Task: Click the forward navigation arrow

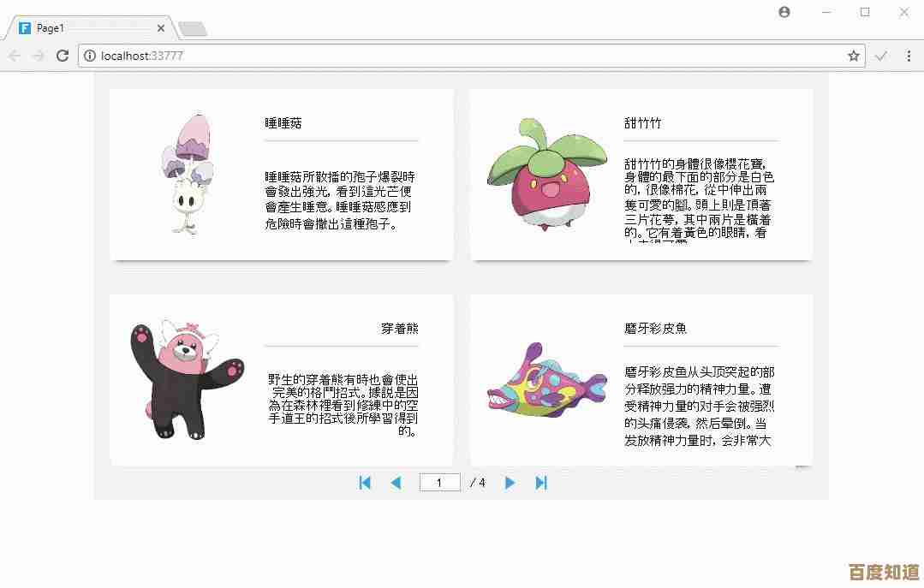Action: (x=38, y=56)
